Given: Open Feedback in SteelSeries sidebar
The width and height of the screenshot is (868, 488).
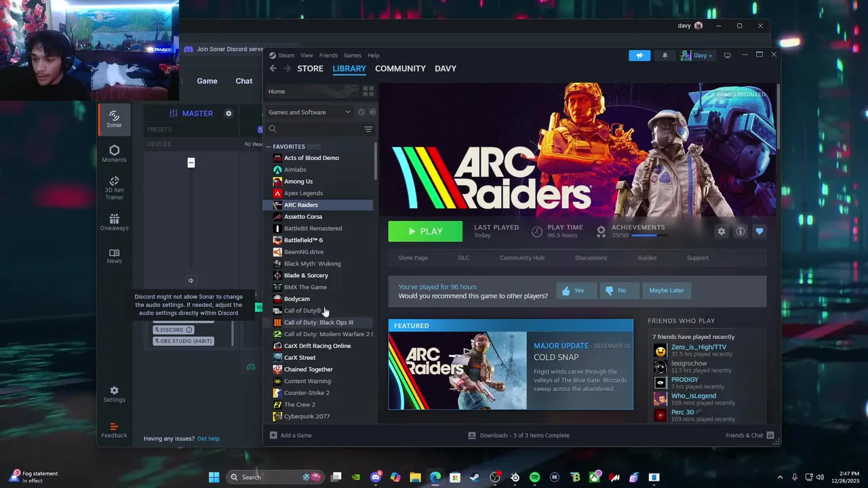Looking at the screenshot, I should pyautogui.click(x=114, y=430).
